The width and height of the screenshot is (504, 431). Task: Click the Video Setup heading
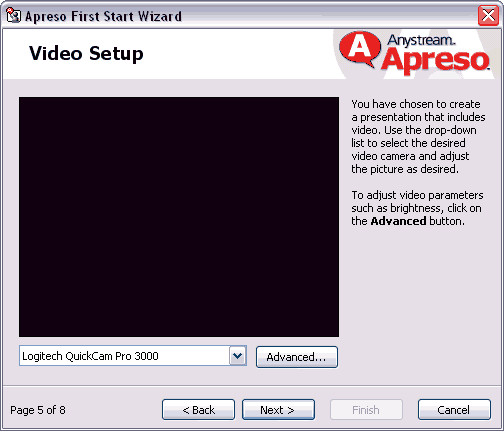(86, 54)
